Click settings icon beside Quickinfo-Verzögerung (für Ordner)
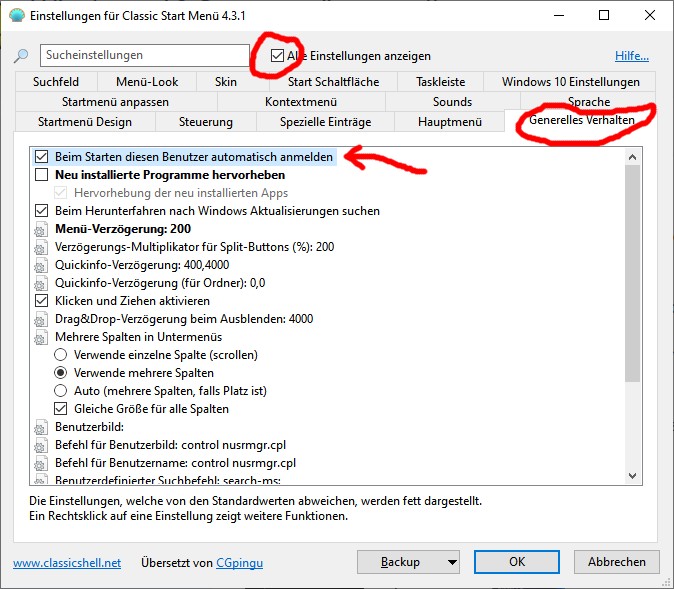 coord(41,283)
